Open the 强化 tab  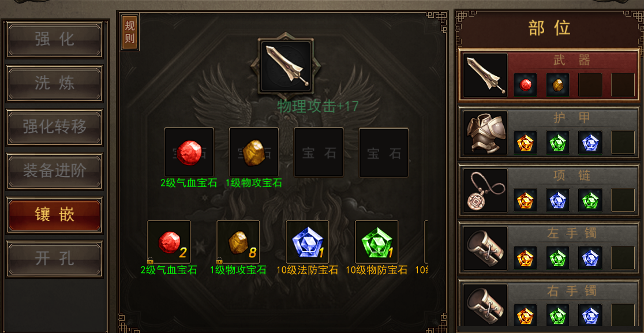click(55, 40)
